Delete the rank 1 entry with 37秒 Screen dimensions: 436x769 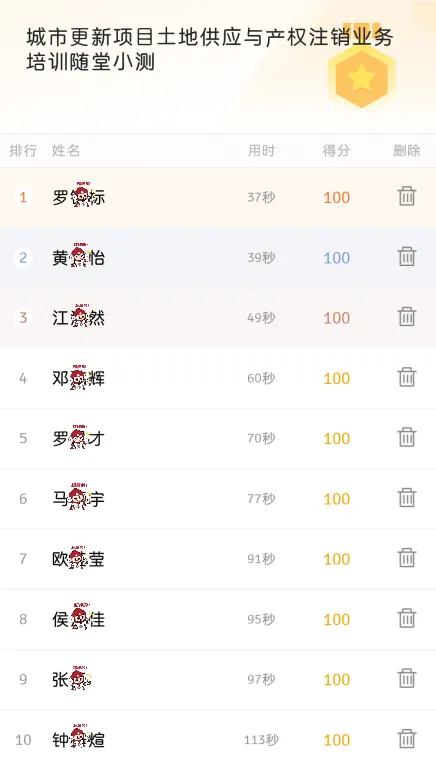point(407,196)
